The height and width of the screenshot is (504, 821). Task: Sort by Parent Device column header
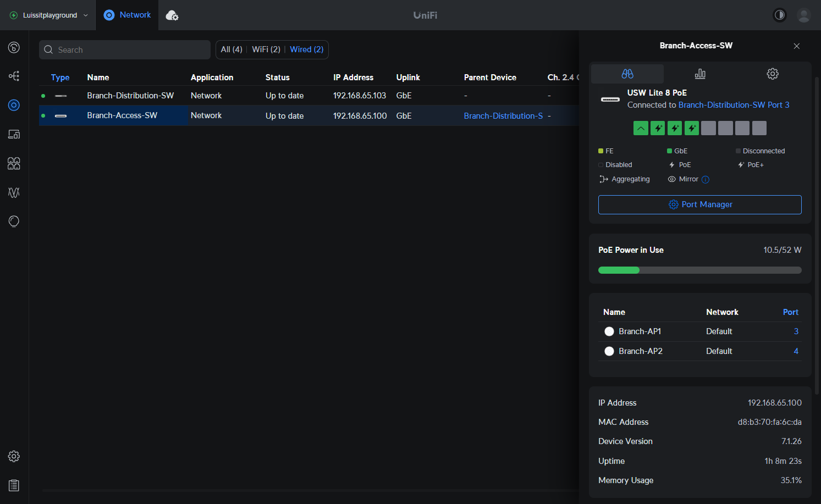(x=490, y=77)
